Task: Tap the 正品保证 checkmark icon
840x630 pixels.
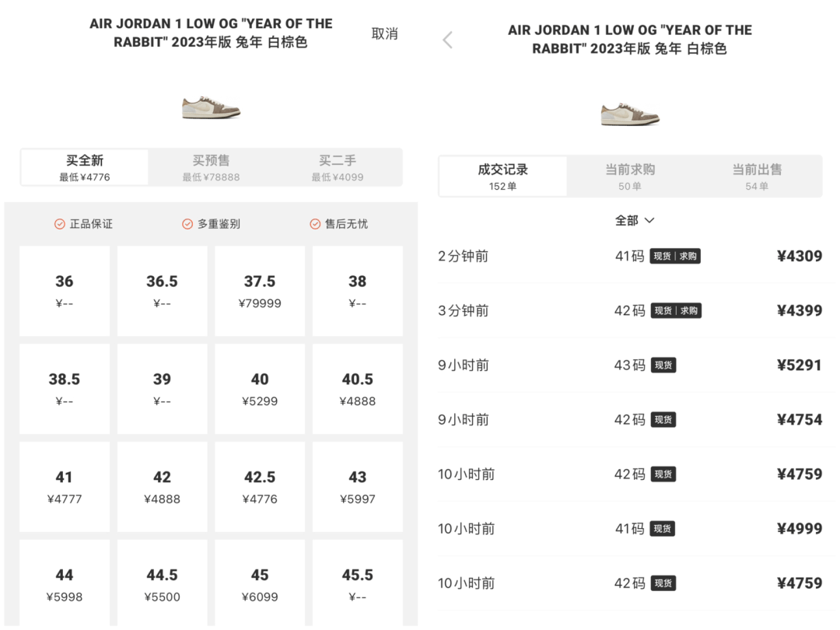Action: [x=59, y=224]
